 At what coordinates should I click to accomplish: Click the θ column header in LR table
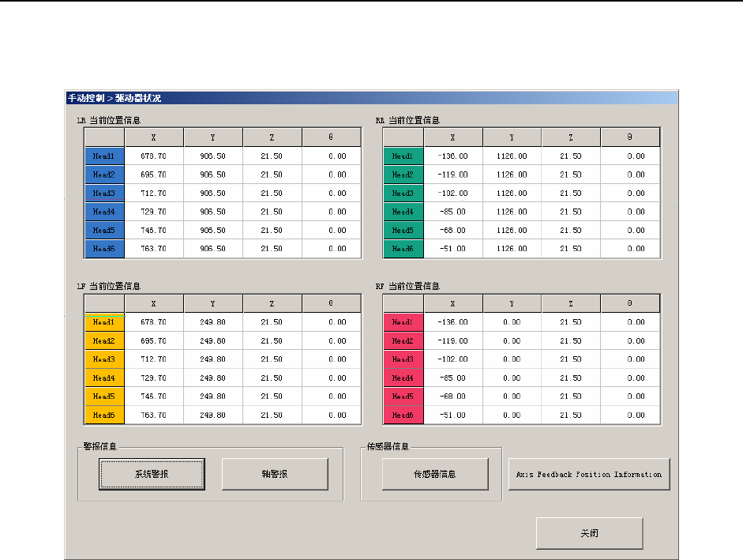pyautogui.click(x=331, y=137)
